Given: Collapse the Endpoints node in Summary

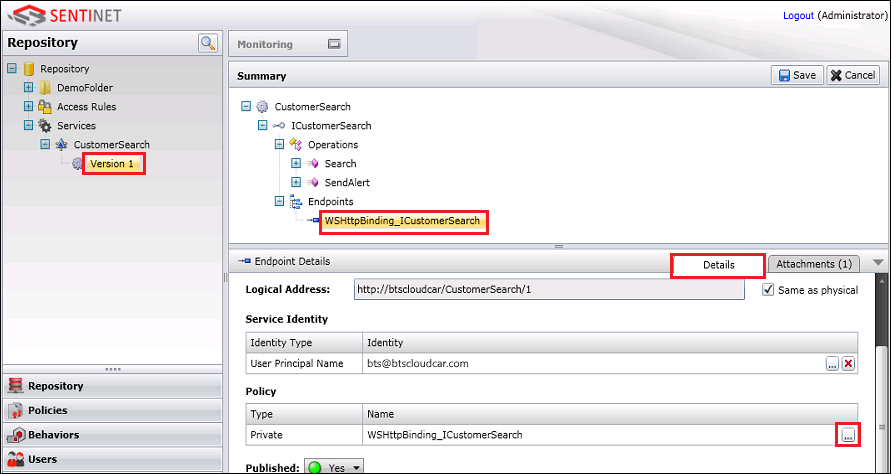Looking at the screenshot, I should 279,202.
